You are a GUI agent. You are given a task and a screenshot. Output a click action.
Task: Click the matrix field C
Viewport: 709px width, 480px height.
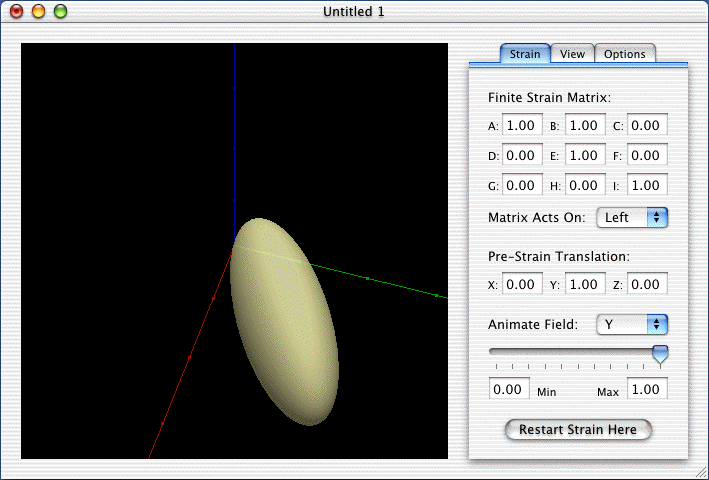pos(647,125)
